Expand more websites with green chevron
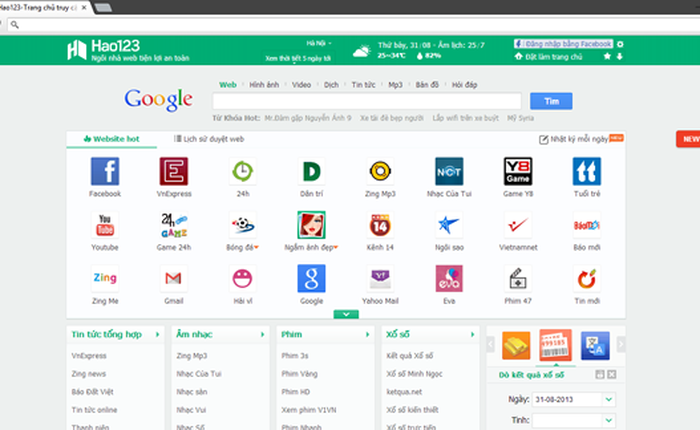This screenshot has height=430, width=700. pos(345,314)
